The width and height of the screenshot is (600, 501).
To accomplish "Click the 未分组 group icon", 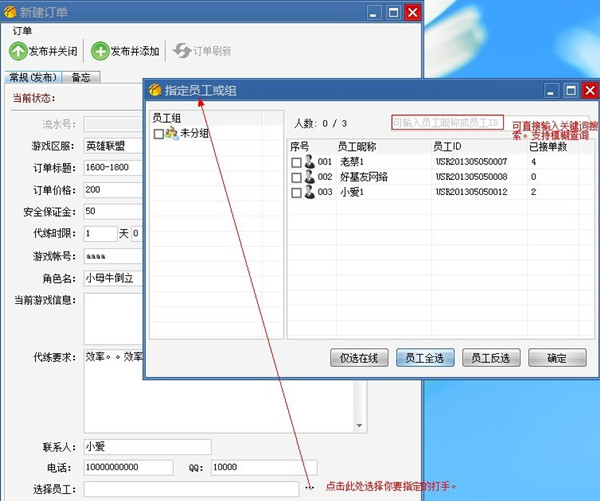I will pos(171,133).
